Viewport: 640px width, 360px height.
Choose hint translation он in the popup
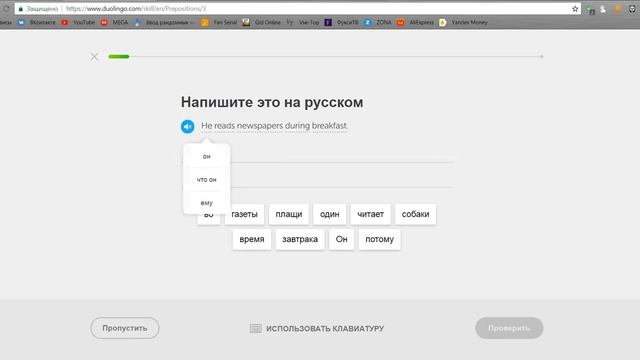207,157
